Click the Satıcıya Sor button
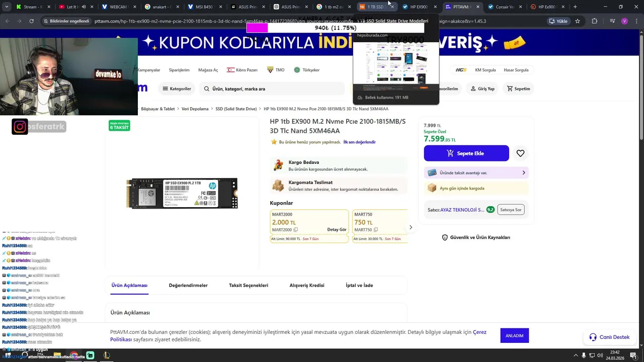The width and height of the screenshot is (644, 362). tap(511, 210)
